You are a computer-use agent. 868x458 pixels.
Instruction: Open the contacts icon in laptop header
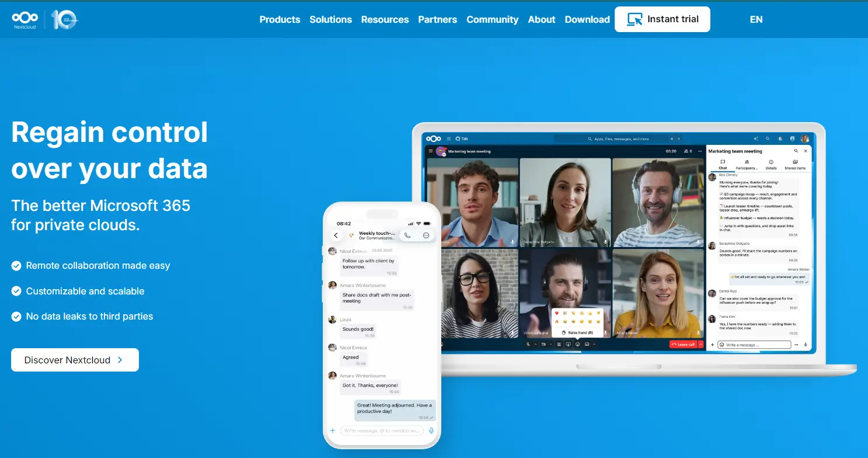[793, 138]
